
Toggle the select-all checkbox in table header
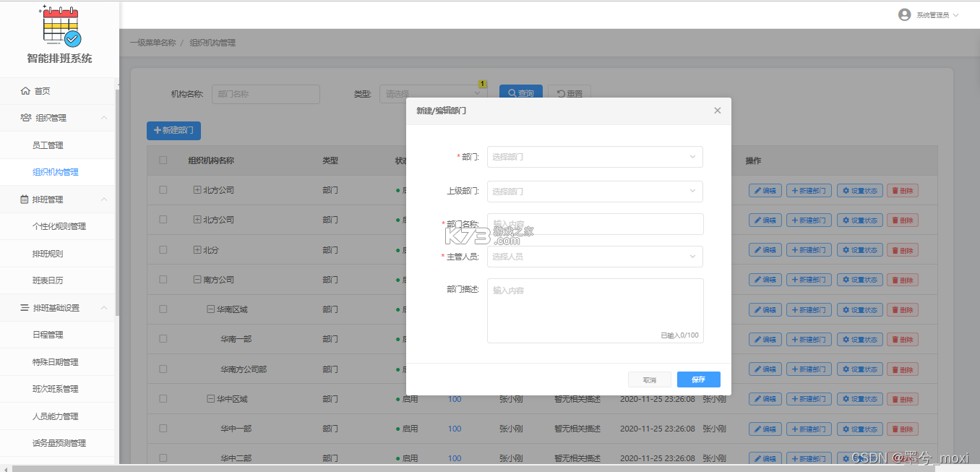(x=163, y=160)
